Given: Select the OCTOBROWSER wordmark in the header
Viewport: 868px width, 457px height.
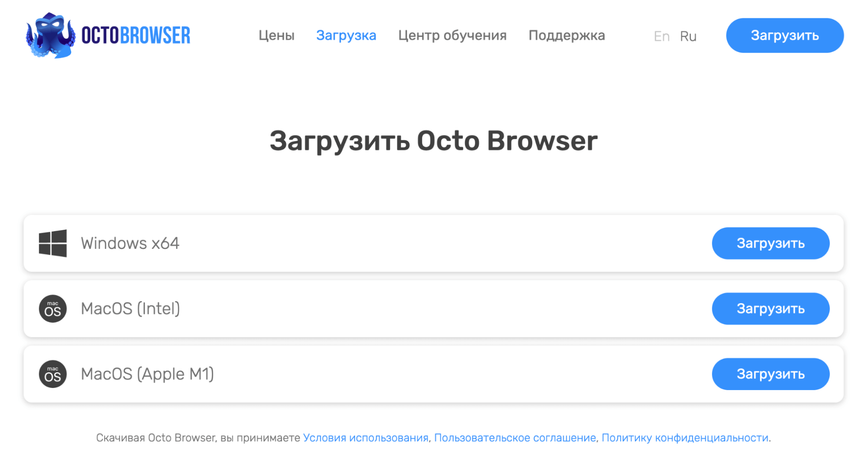Looking at the screenshot, I should tap(135, 35).
